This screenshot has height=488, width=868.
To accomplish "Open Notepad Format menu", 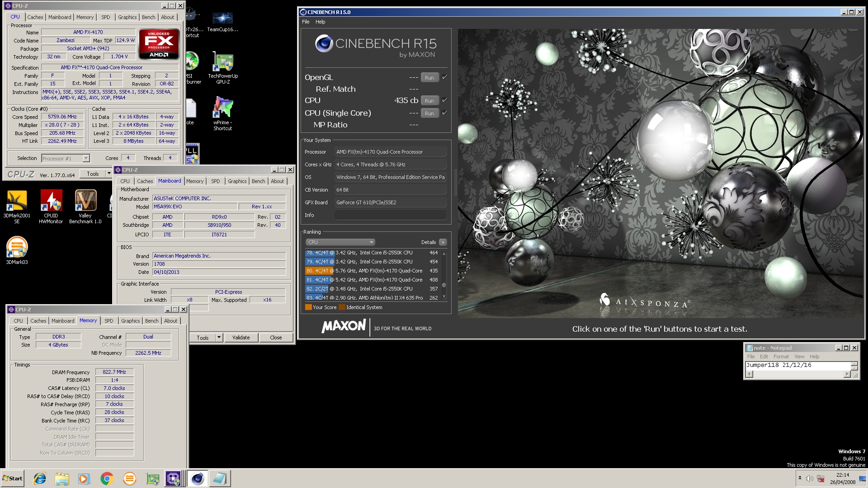I will 781,357.
